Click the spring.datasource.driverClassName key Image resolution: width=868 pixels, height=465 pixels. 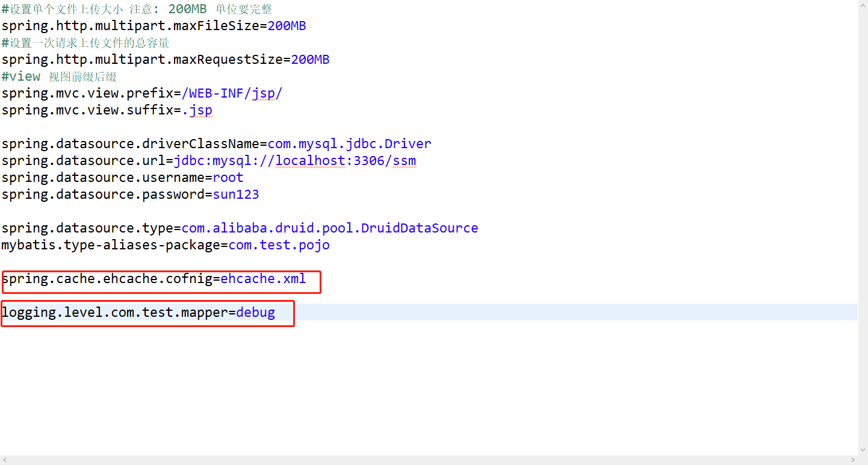131,144
